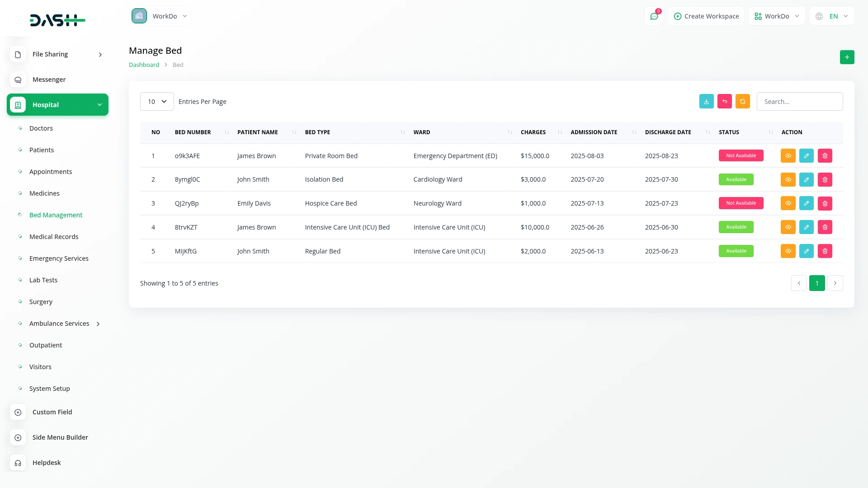
Task: Edit bed o9k3AFE with pencil icon
Action: (x=806, y=155)
